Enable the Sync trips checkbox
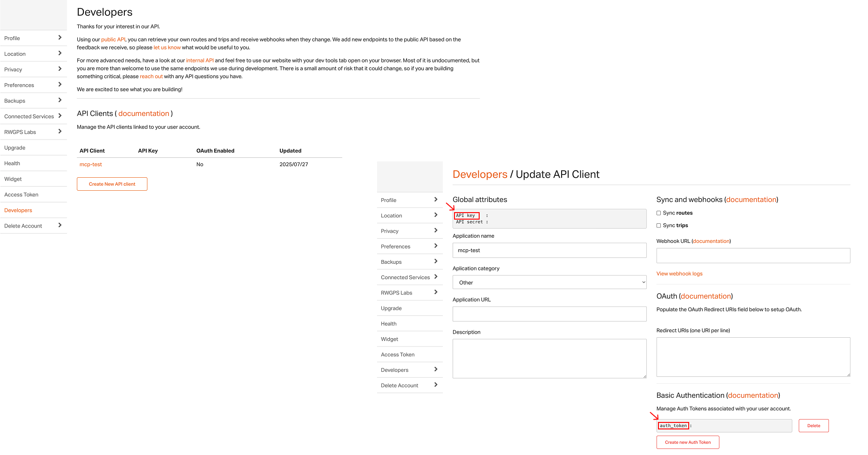 click(x=658, y=225)
